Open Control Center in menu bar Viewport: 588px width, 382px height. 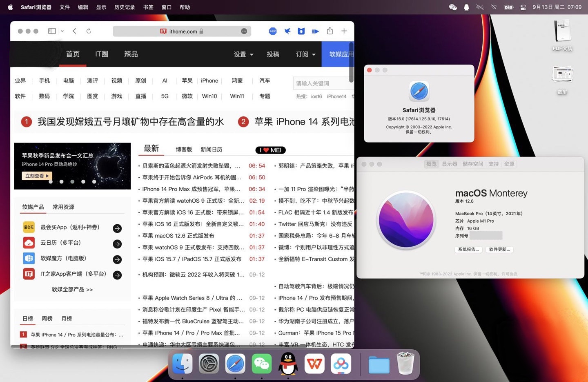click(x=523, y=7)
